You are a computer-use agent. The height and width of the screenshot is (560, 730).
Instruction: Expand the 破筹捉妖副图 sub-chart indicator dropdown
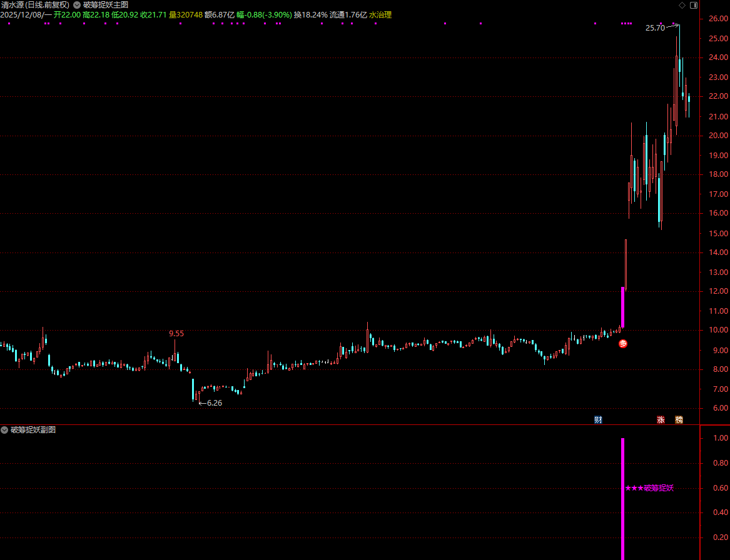click(5, 430)
